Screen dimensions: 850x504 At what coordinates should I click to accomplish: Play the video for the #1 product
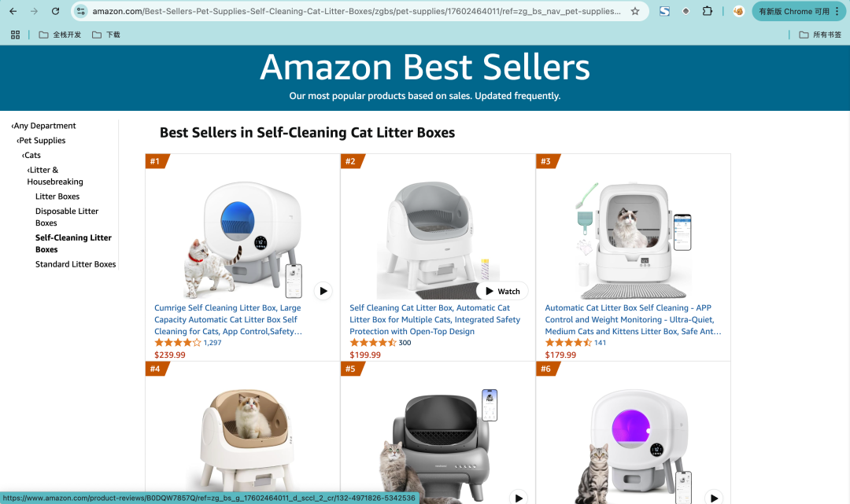coord(323,291)
